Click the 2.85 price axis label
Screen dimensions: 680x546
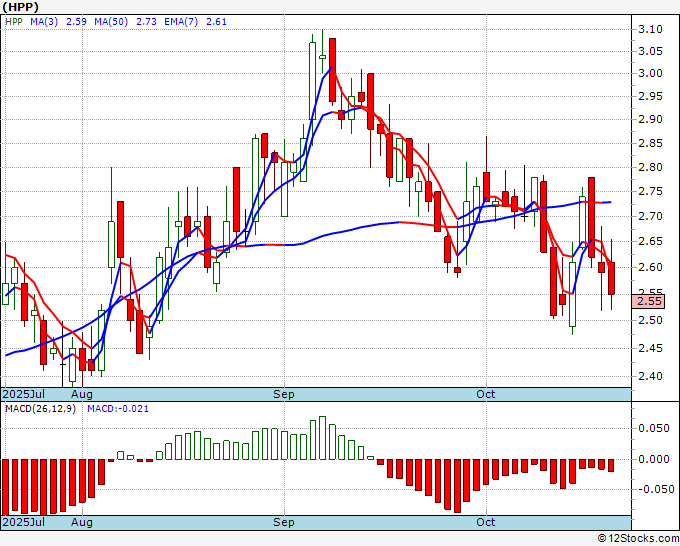point(651,143)
